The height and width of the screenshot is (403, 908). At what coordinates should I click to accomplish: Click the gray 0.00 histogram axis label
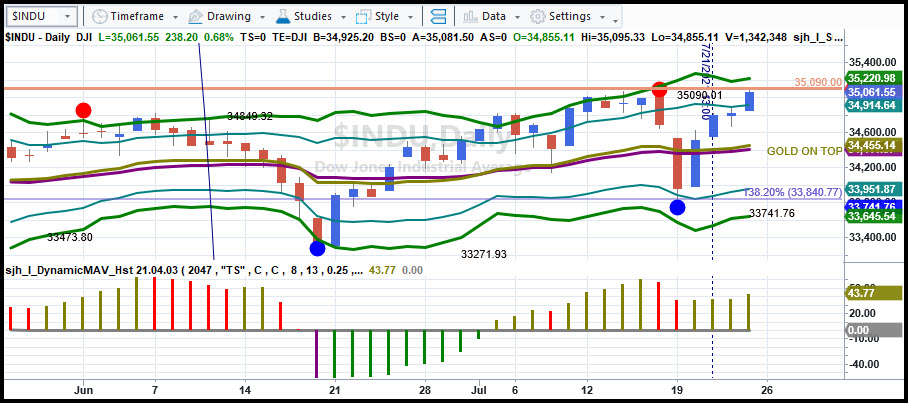tap(872, 330)
